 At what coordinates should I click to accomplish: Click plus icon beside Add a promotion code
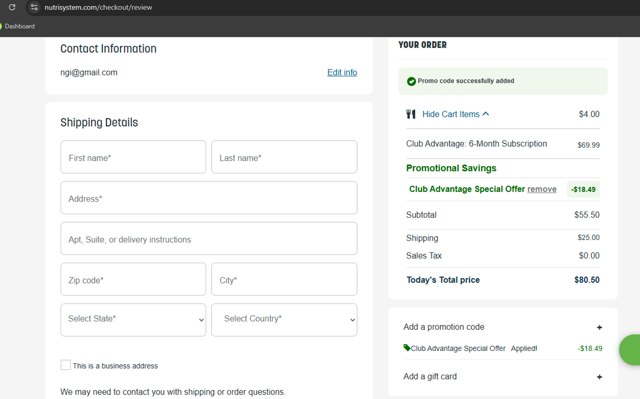click(599, 327)
